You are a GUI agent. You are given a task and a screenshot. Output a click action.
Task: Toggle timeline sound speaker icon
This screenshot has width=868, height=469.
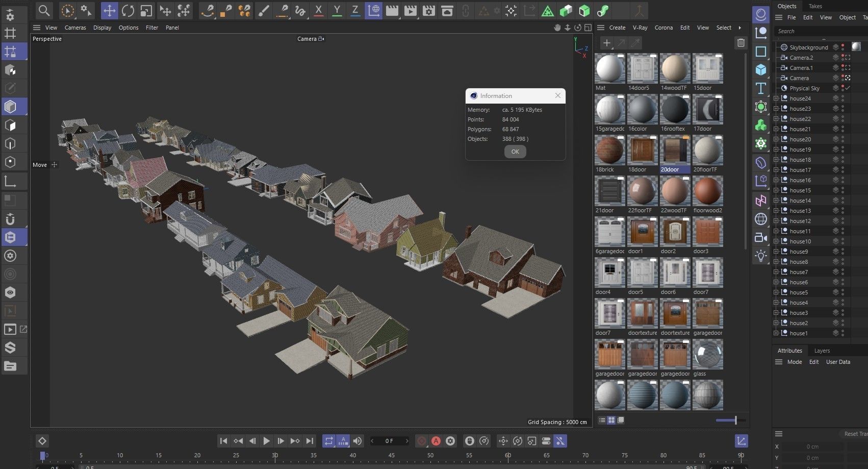coord(358,441)
